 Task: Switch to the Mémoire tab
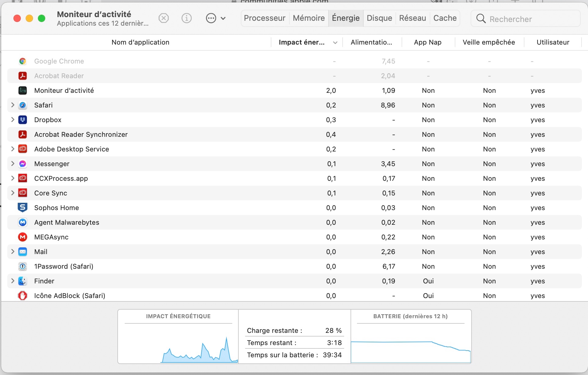pyautogui.click(x=309, y=18)
